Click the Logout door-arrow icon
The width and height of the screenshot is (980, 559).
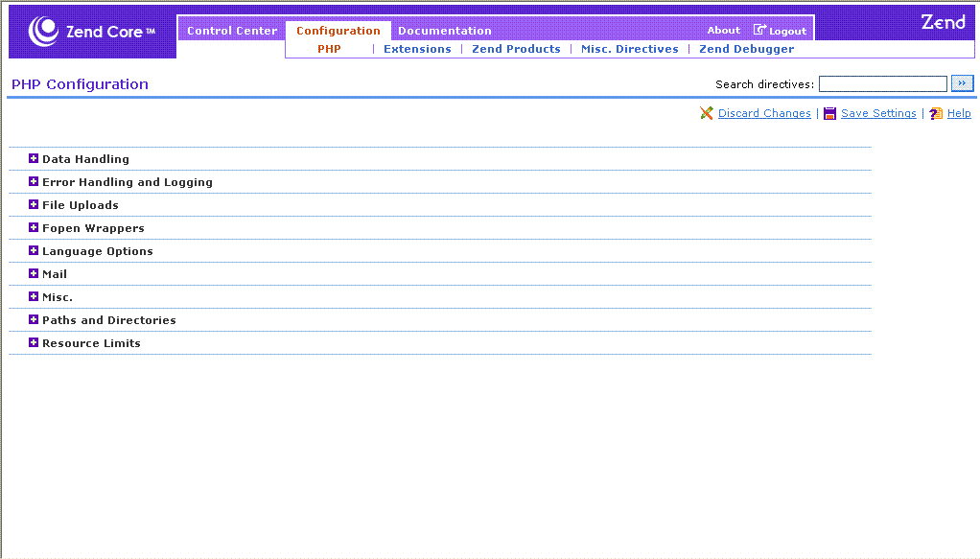[759, 30]
